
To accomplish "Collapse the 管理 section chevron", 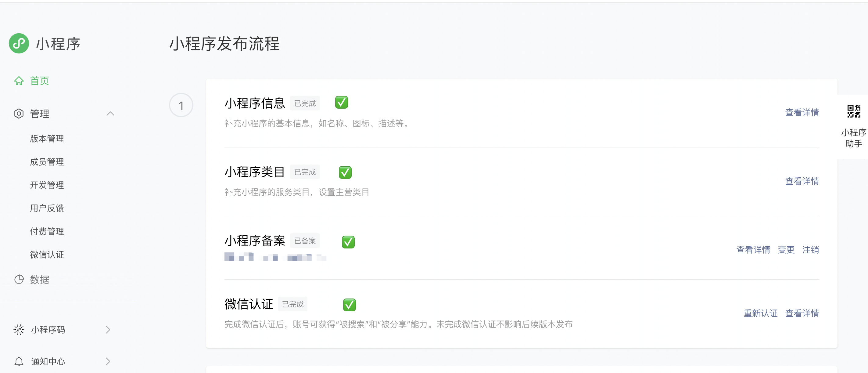I will pos(110,114).
